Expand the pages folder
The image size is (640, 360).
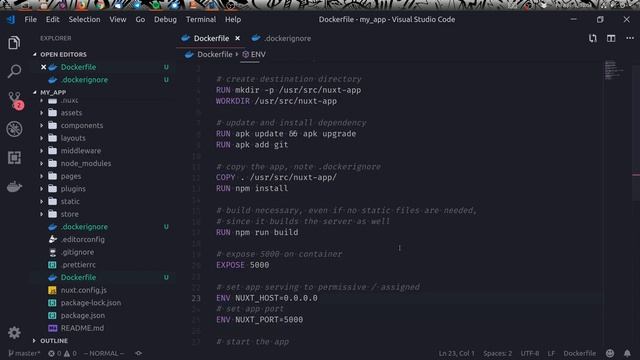coord(71,176)
